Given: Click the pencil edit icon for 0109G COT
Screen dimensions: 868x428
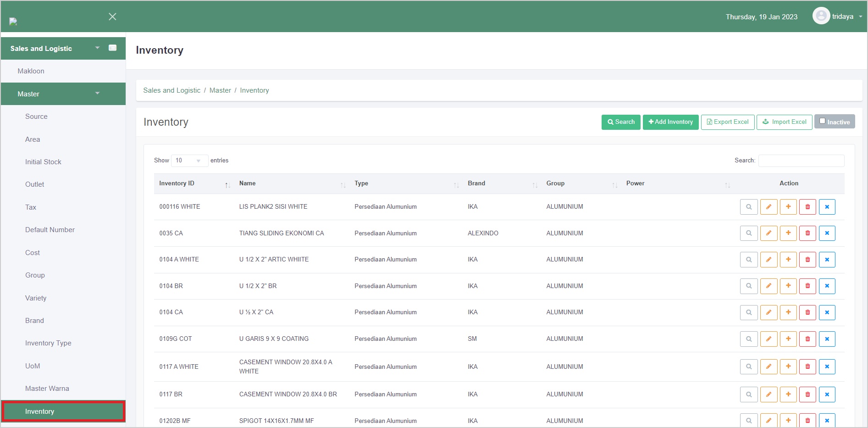Looking at the screenshot, I should (x=768, y=339).
